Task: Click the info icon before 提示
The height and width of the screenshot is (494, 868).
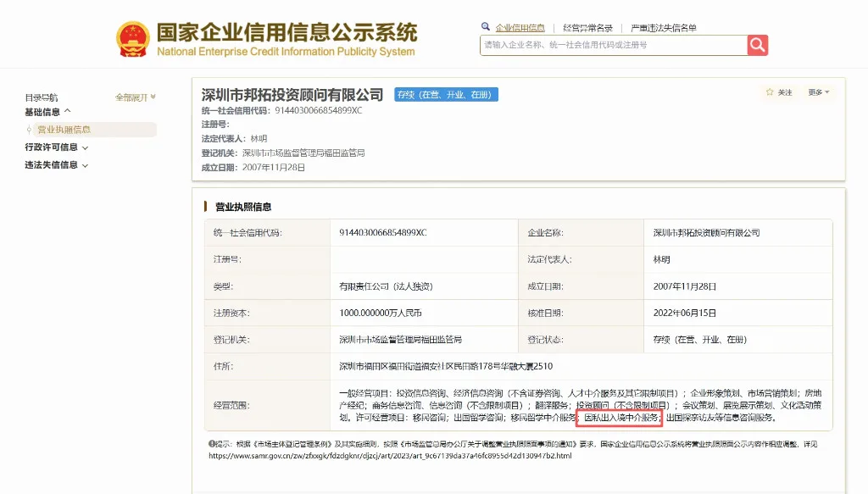Action: click(x=211, y=444)
